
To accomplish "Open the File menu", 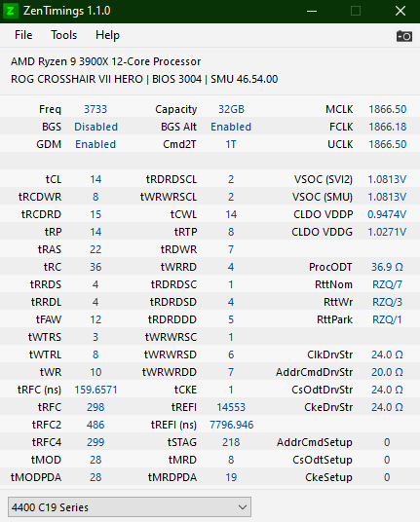I will (x=23, y=35).
